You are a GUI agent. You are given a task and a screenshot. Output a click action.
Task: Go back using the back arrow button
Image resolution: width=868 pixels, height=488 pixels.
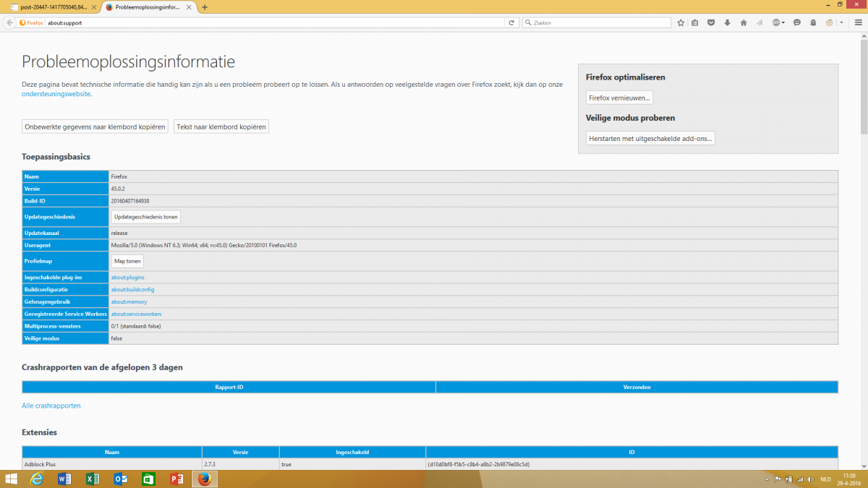(x=9, y=22)
